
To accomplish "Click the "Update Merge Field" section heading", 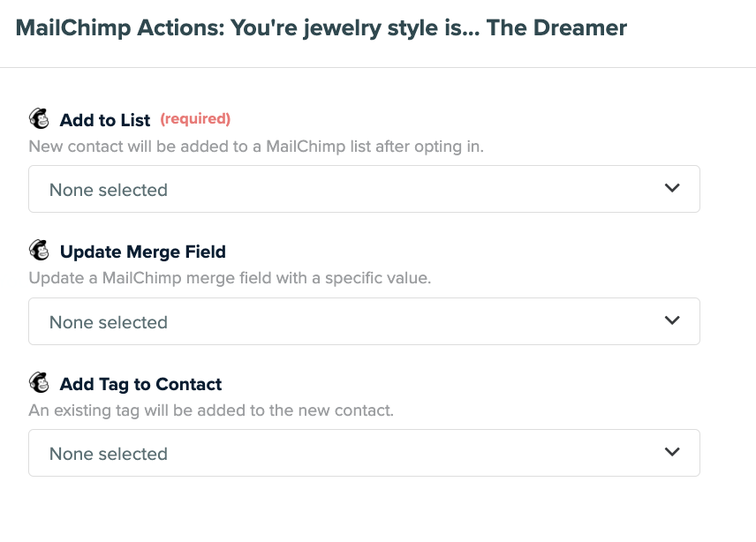I will (x=143, y=252).
